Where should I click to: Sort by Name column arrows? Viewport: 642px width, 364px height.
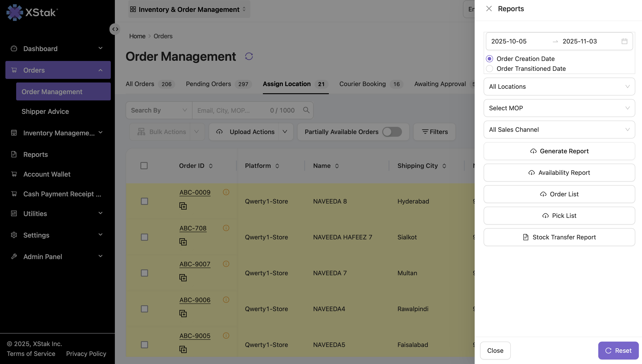coord(337,166)
